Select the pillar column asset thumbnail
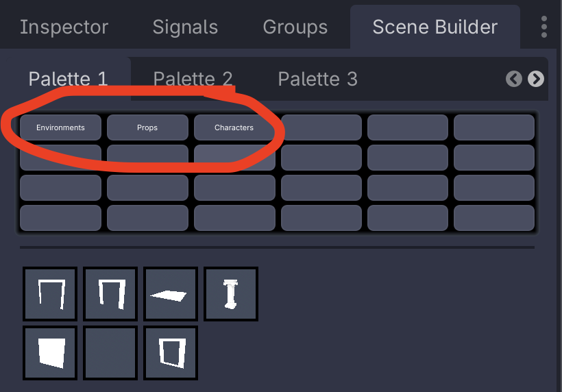562x392 pixels. [x=231, y=295]
